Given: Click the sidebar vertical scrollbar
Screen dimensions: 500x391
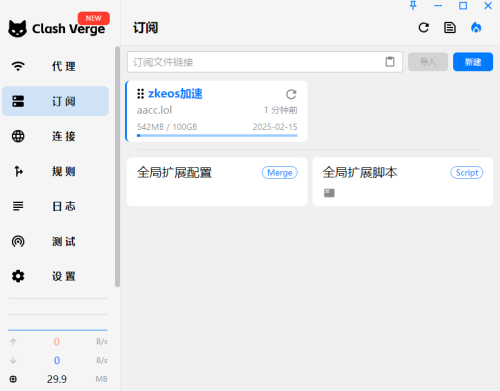Looking at the screenshot, I should 117,167.
